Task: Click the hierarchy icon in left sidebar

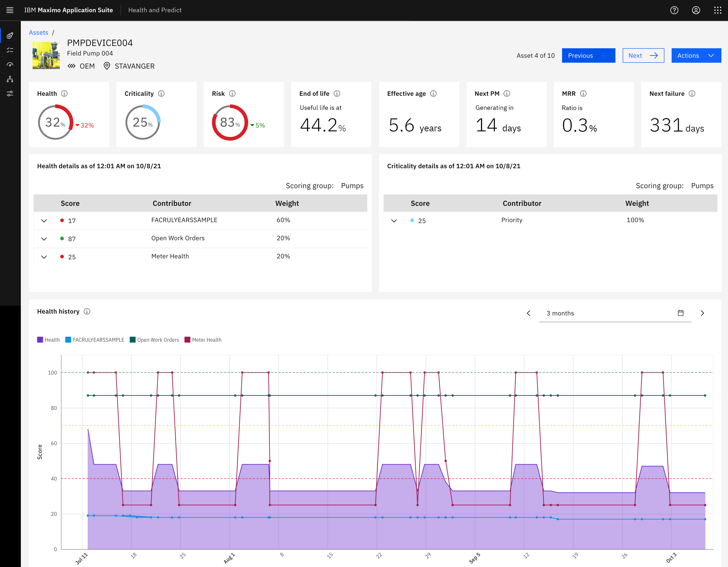Action: point(10,79)
